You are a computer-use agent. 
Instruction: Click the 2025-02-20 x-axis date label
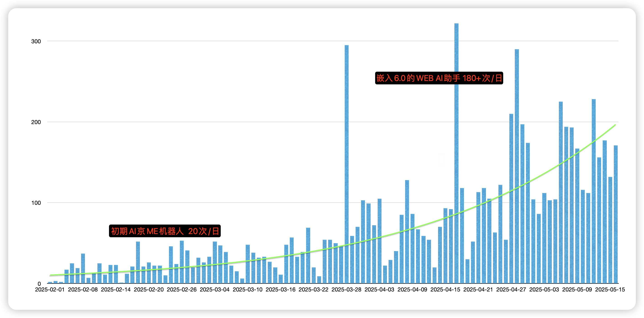click(149, 289)
